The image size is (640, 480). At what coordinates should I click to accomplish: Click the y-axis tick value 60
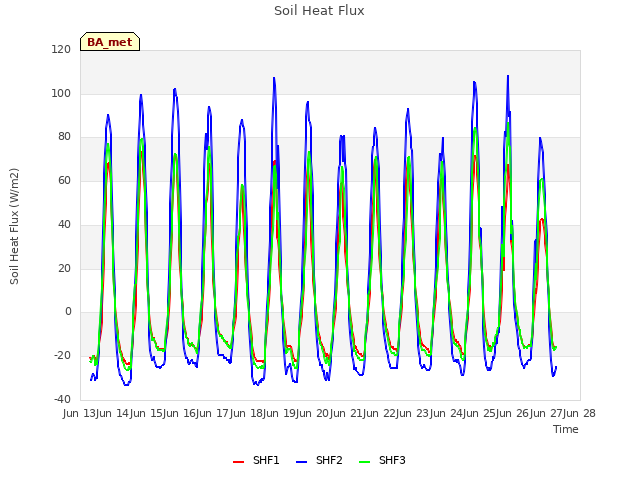tap(64, 180)
